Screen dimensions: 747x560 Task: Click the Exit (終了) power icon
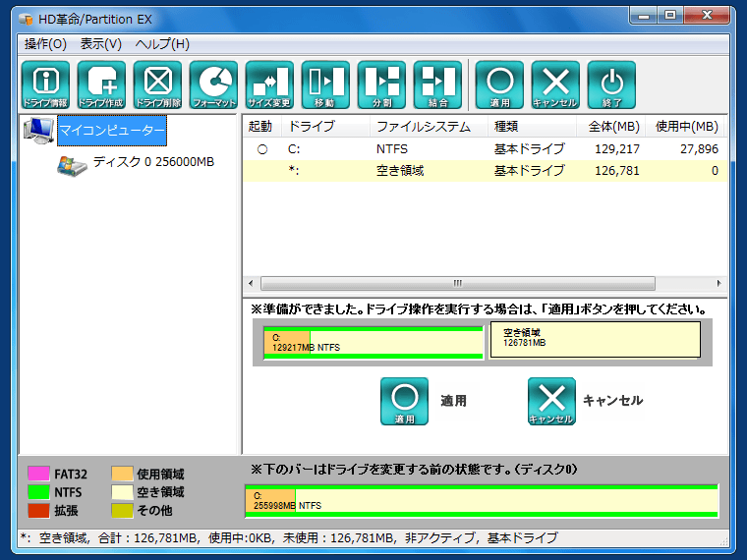(611, 84)
